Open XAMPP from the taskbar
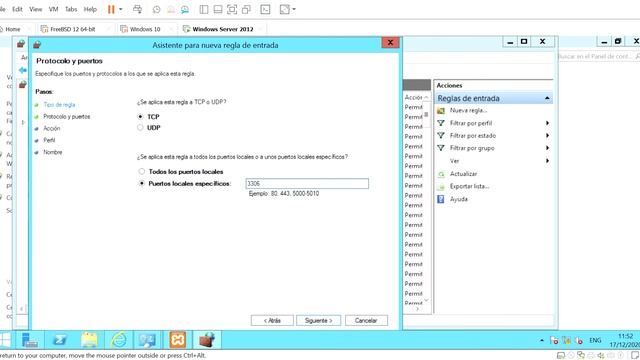The width and height of the screenshot is (640, 360). pyautogui.click(x=178, y=340)
